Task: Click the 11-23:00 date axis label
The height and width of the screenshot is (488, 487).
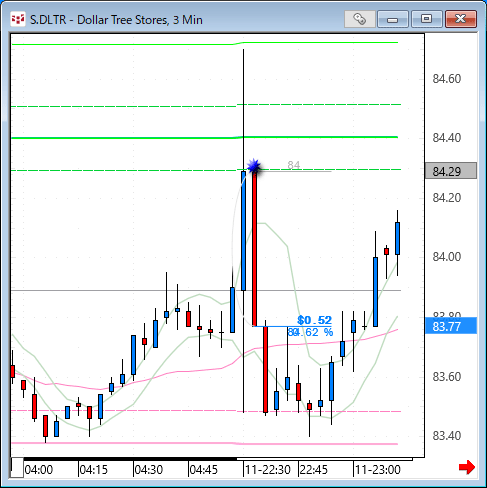Action: click(377, 470)
